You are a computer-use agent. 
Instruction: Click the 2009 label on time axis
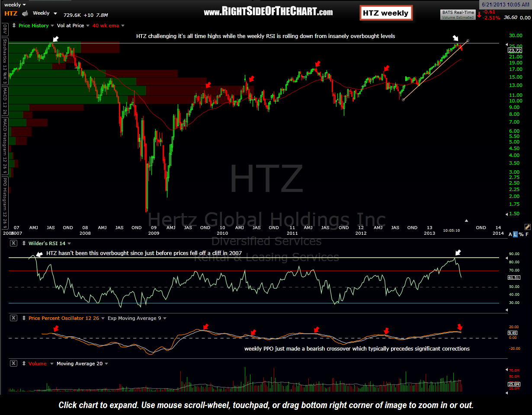154,233
